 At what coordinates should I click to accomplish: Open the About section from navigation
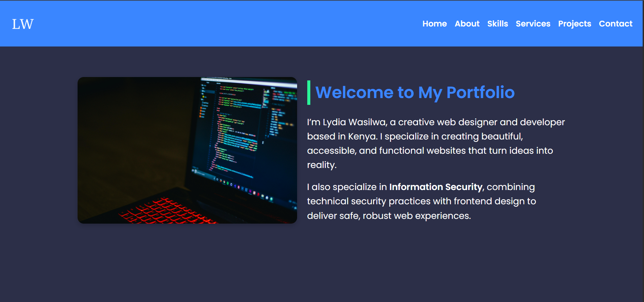click(467, 24)
